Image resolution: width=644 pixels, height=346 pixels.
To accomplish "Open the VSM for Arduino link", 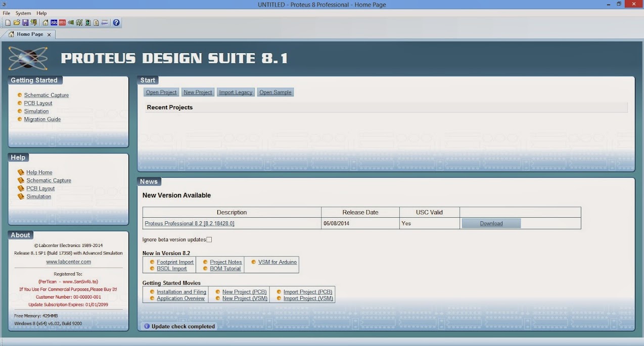I will click(x=278, y=262).
